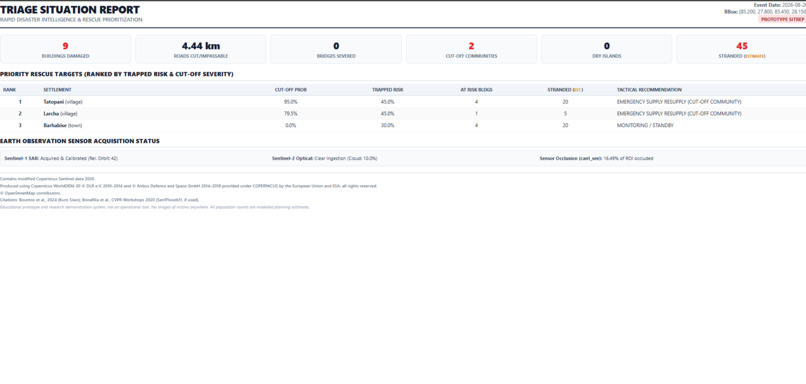Open the Buildings Damaged card showing 9
The width and height of the screenshot is (806, 384).
click(65, 49)
